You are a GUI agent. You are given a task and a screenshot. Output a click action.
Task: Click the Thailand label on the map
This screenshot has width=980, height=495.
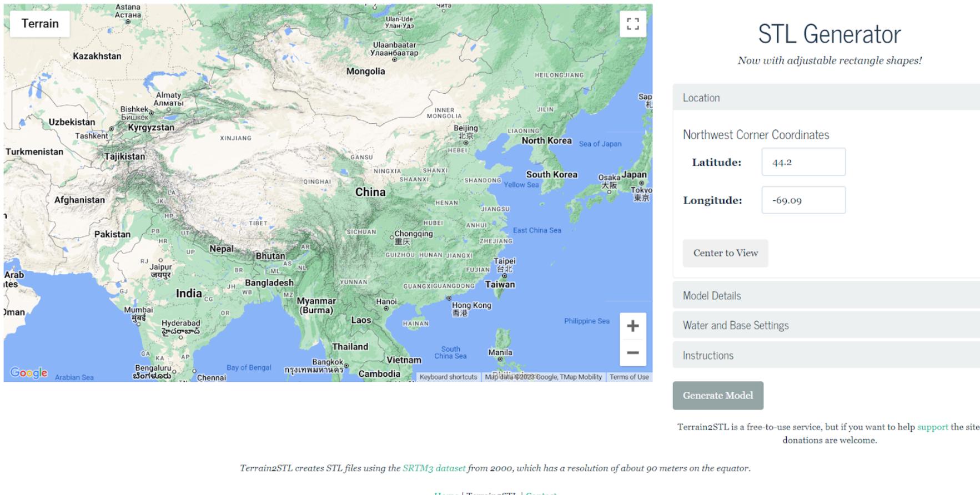pos(350,347)
